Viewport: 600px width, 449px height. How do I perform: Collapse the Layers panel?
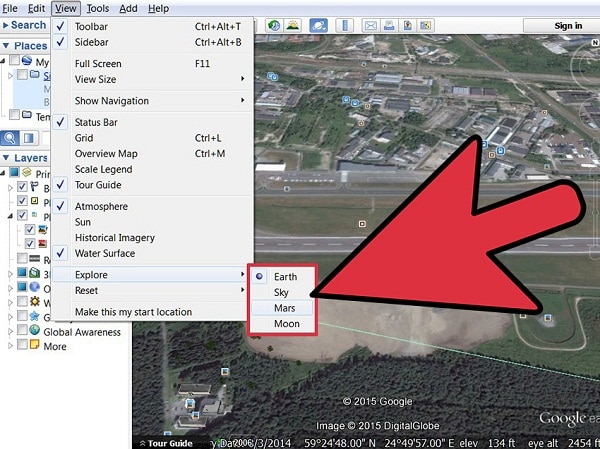click(x=6, y=158)
